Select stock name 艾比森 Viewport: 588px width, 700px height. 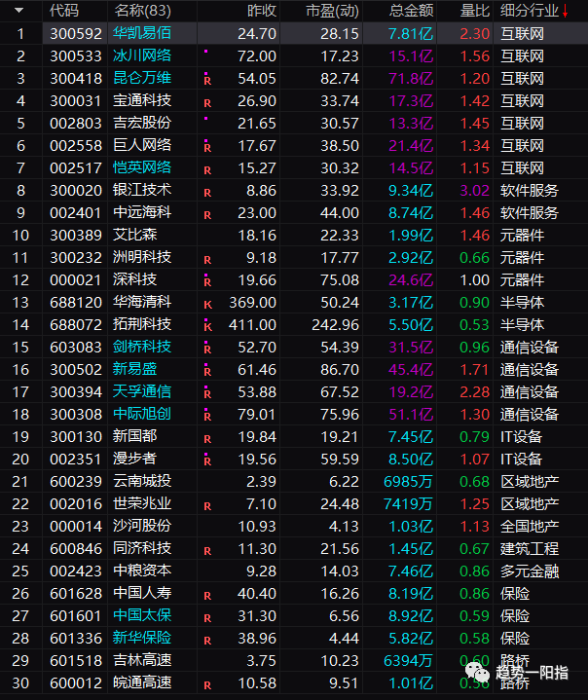tap(135, 235)
